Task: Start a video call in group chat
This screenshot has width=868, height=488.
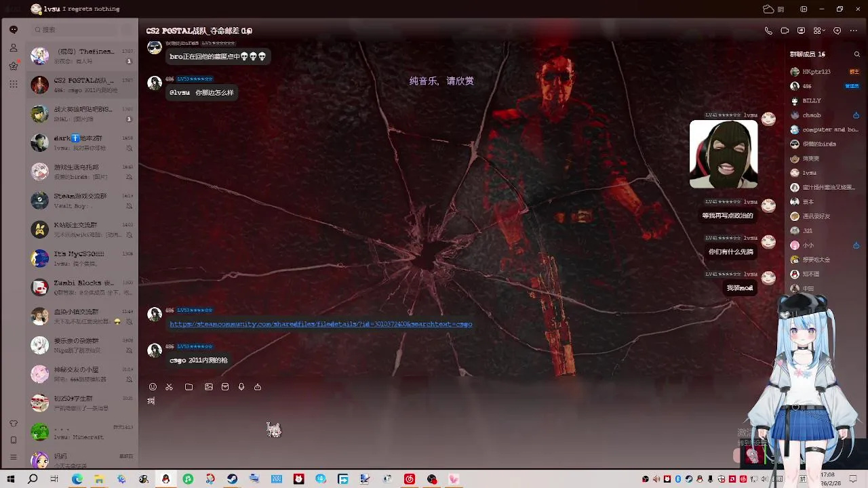Action: tap(785, 30)
